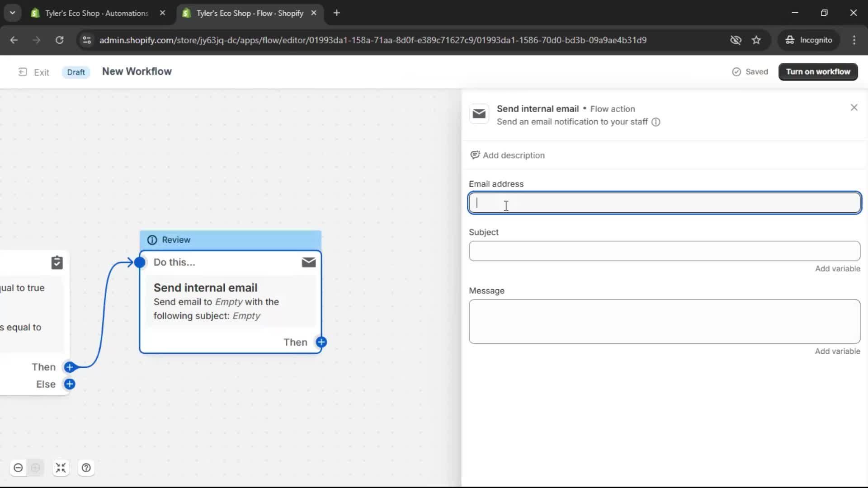Screen dimensions: 868x488
Task: Add a next action after Then on the card
Action: point(321,342)
